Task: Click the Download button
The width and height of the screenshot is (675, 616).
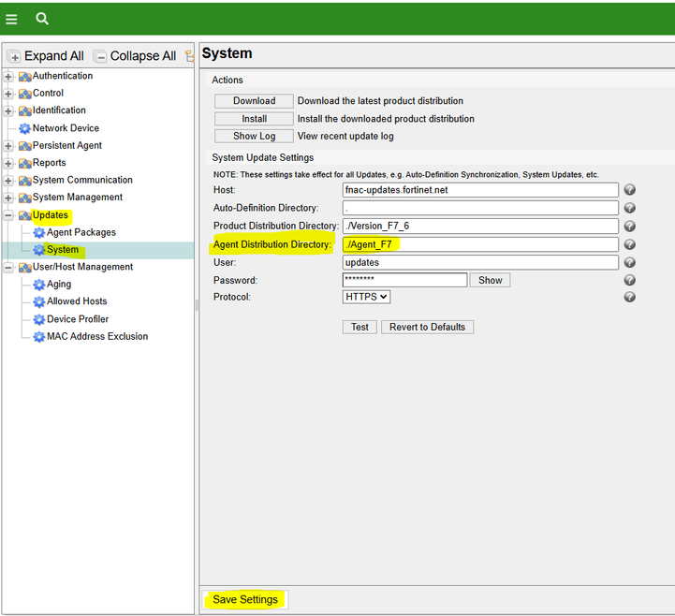Action: tap(254, 101)
